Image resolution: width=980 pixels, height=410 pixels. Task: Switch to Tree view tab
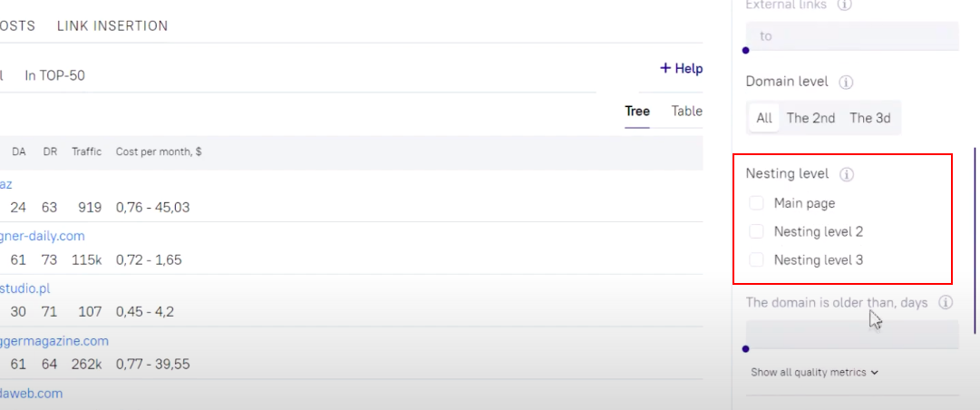pos(637,112)
